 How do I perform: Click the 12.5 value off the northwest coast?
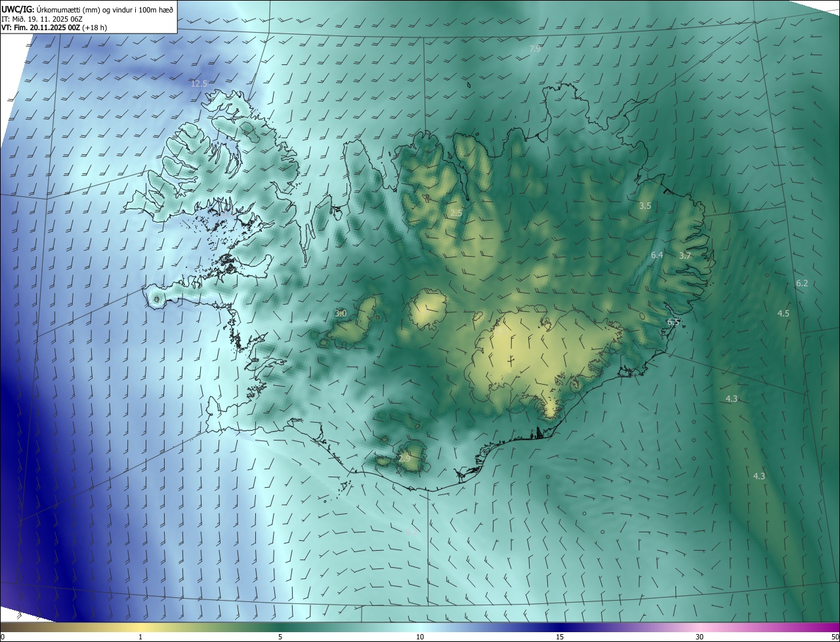(199, 83)
